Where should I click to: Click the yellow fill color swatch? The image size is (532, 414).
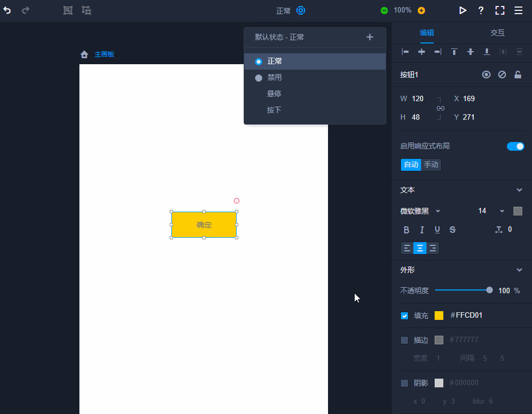(x=439, y=316)
